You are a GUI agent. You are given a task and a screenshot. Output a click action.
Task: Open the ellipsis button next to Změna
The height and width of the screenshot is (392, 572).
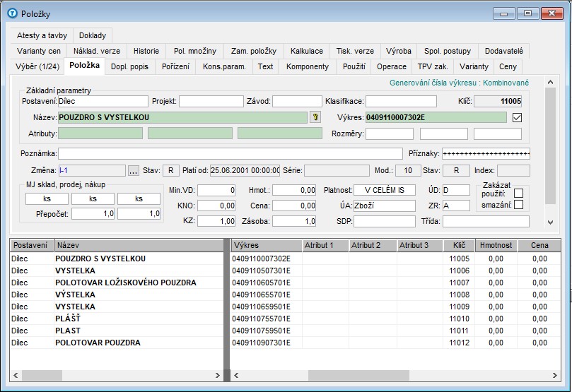click(x=133, y=170)
